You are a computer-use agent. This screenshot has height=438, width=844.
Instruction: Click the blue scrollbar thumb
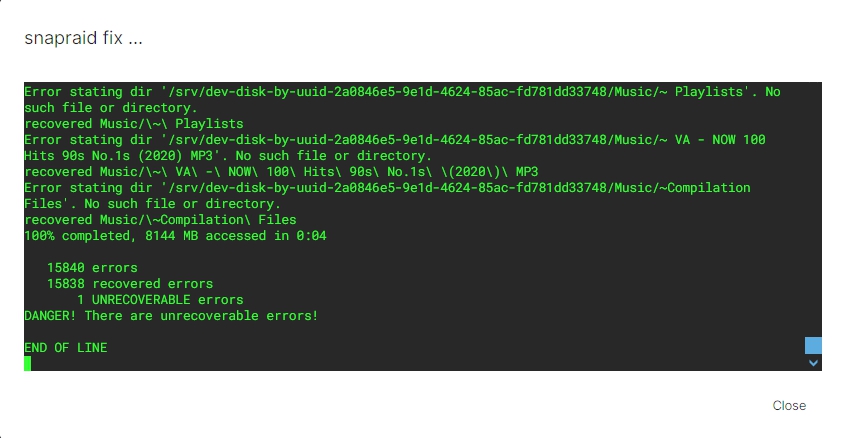813,345
